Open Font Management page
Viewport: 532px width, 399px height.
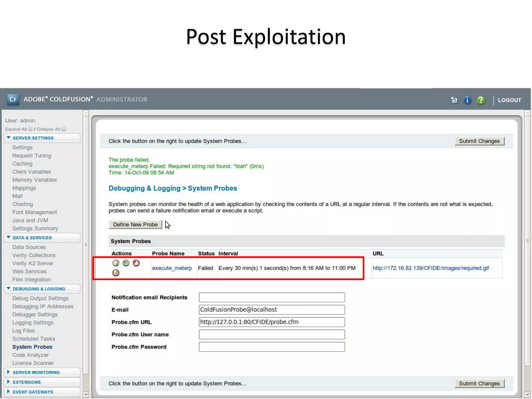click(x=35, y=212)
